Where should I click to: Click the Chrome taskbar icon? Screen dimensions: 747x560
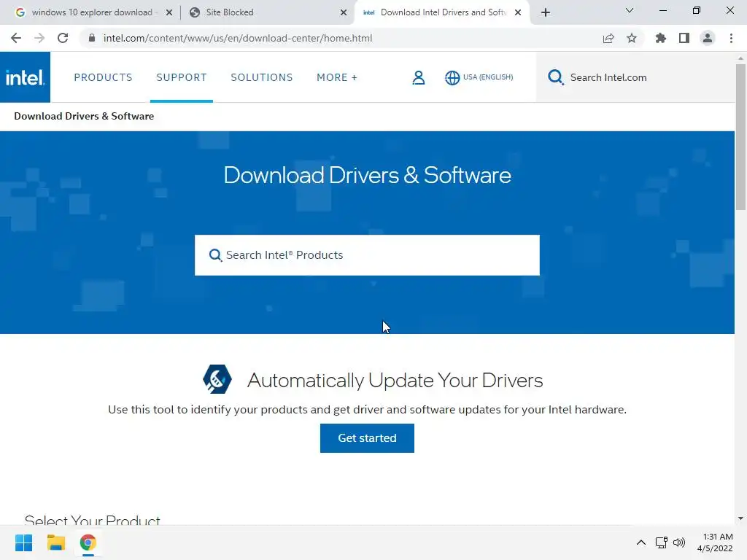click(x=88, y=542)
